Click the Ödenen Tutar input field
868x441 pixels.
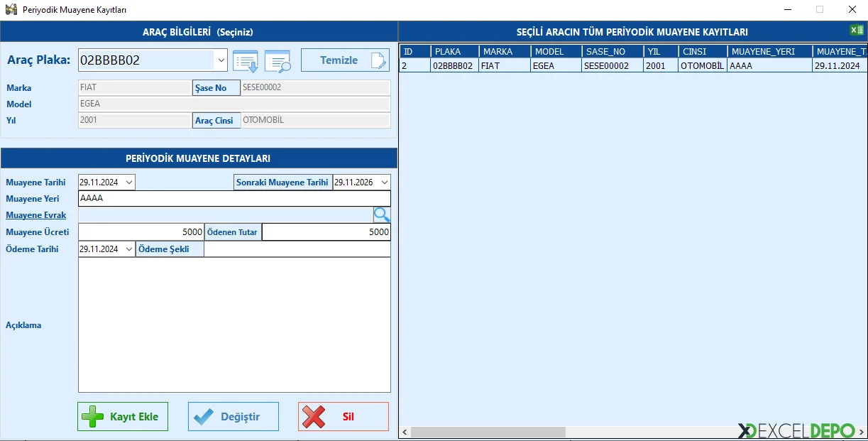326,232
